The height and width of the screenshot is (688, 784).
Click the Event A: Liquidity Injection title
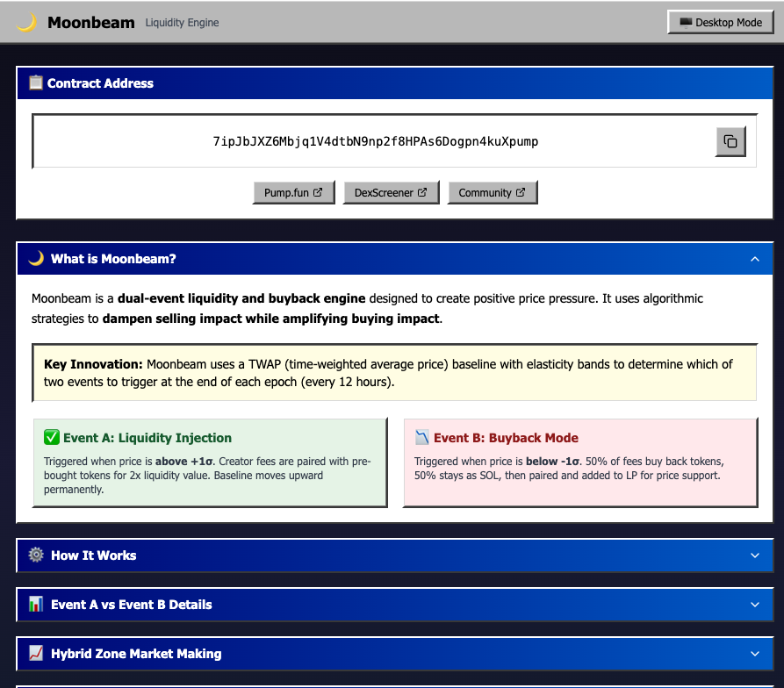(x=147, y=438)
